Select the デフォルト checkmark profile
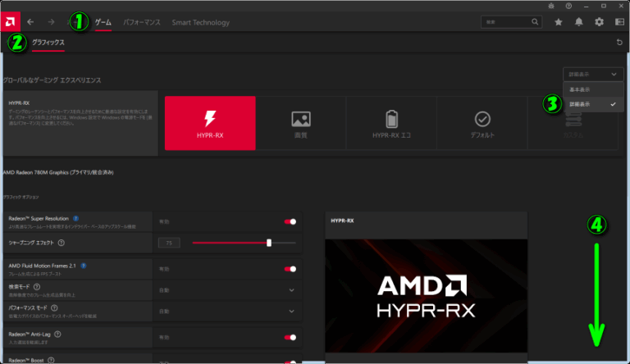The width and height of the screenshot is (630, 364). 482,123
